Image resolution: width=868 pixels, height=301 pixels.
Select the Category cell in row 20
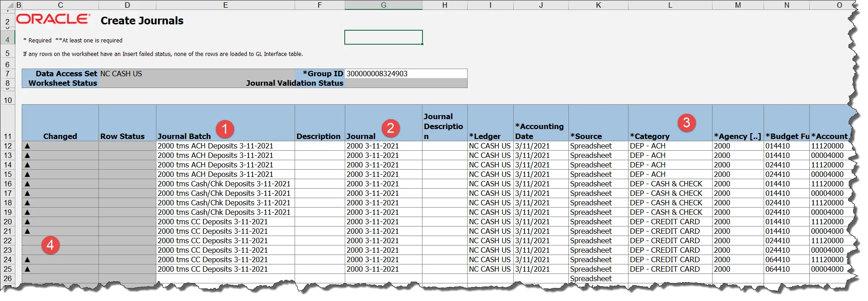[x=670, y=222]
